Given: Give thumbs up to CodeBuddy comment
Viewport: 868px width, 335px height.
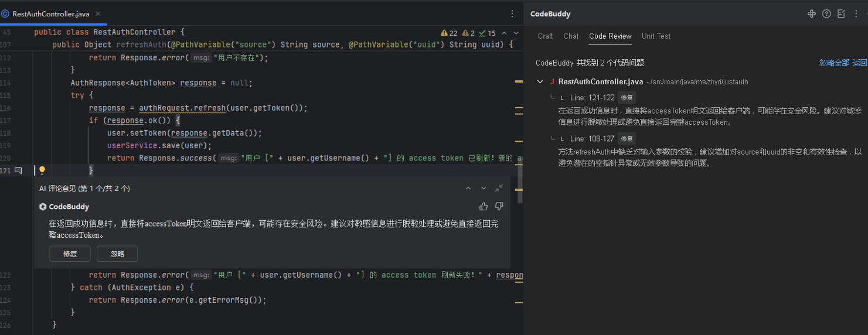Looking at the screenshot, I should click(484, 206).
